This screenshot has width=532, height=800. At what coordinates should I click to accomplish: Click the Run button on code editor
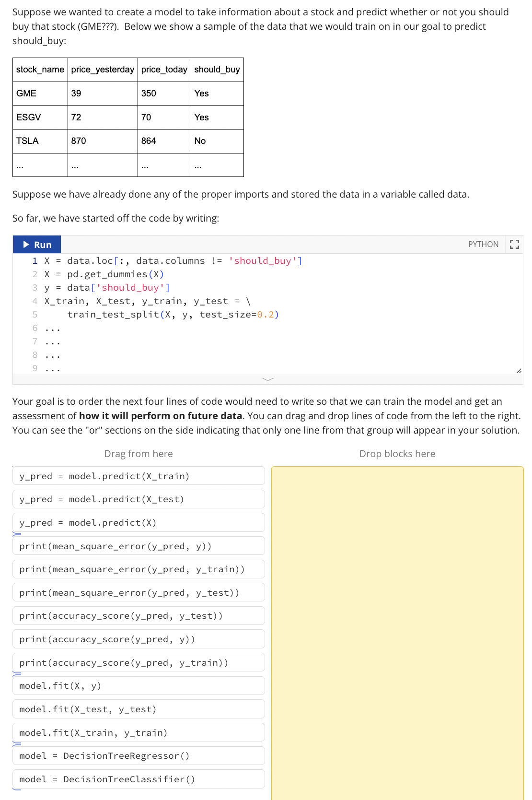[37, 245]
